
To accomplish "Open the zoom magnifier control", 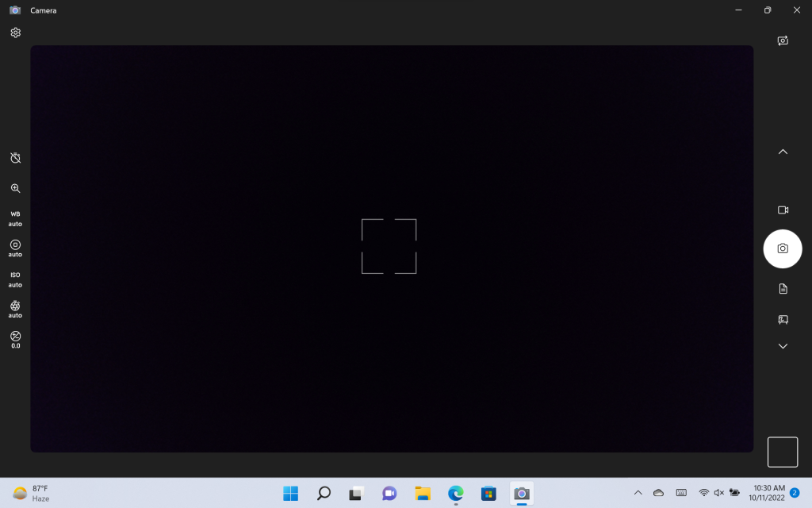I will click(16, 188).
